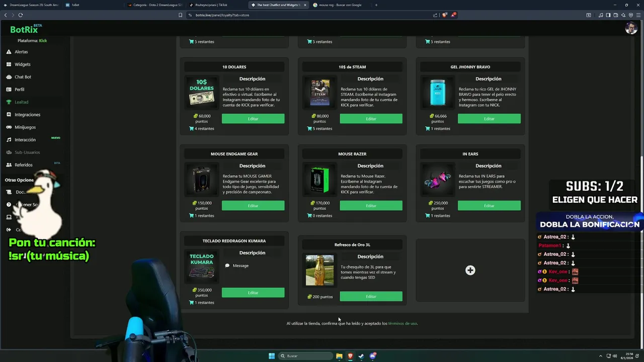Open the Chat Bot section
The width and height of the screenshot is (644, 362).
(23, 77)
